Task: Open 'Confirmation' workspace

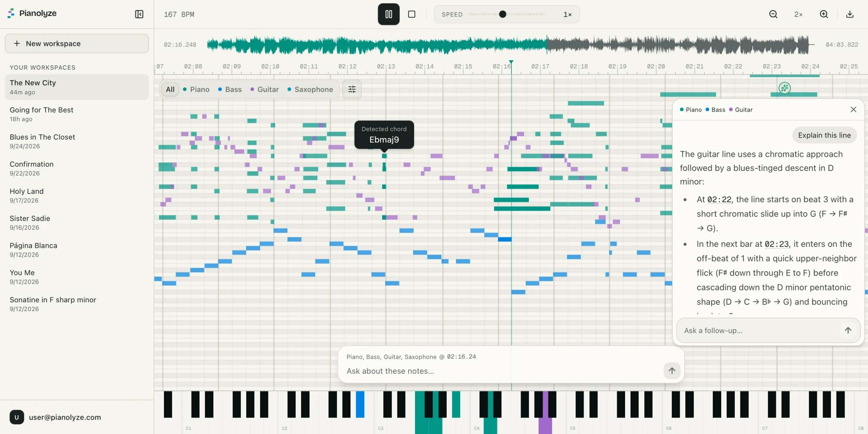Action: click(x=77, y=168)
